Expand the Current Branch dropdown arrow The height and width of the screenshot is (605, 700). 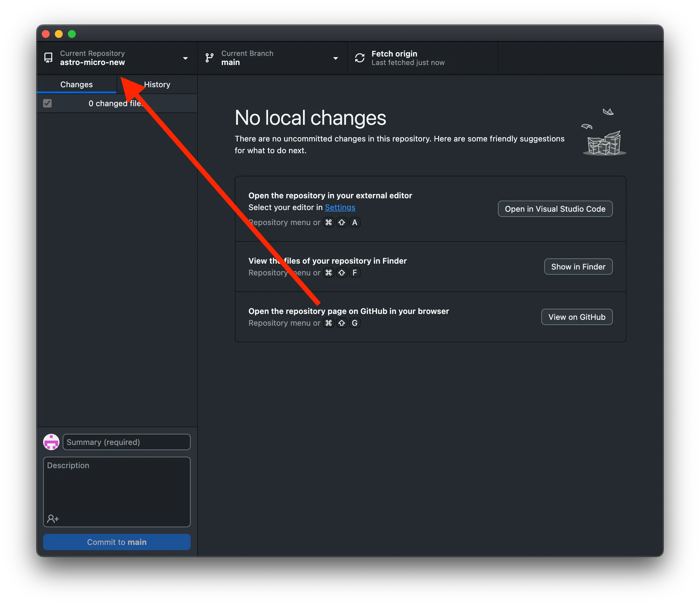pos(336,58)
